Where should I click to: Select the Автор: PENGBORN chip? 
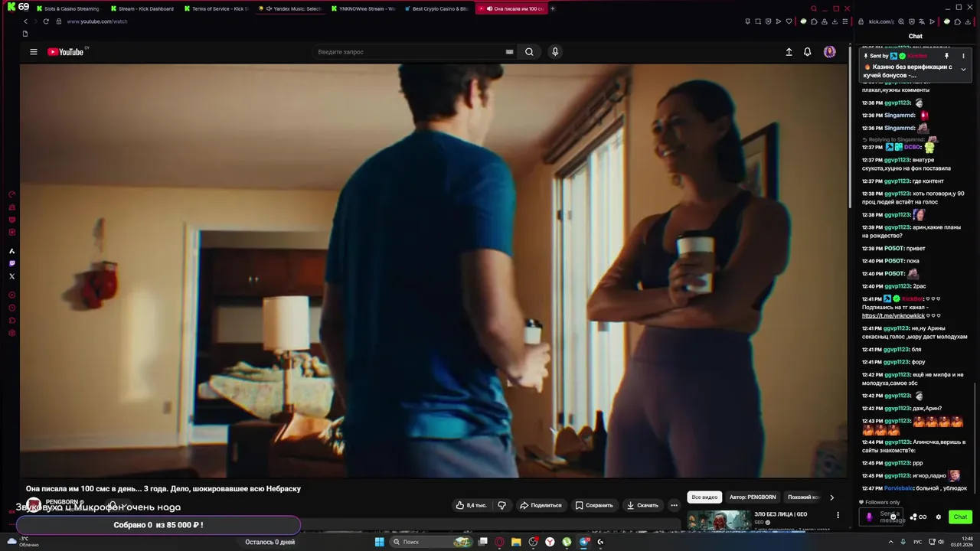point(753,497)
